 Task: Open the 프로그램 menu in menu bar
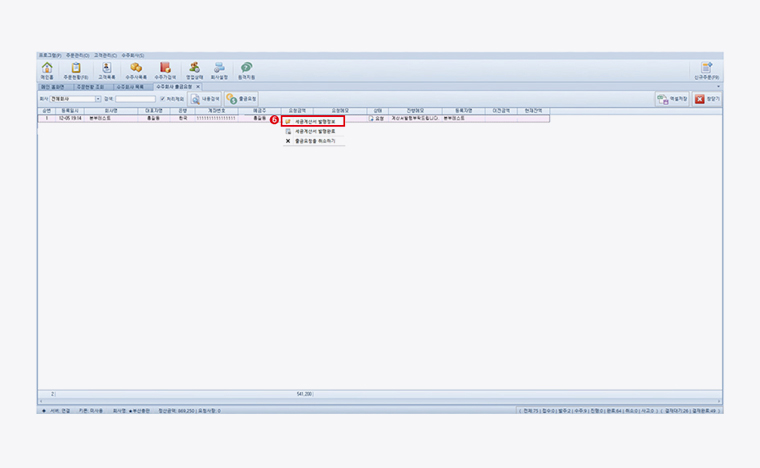[50, 55]
